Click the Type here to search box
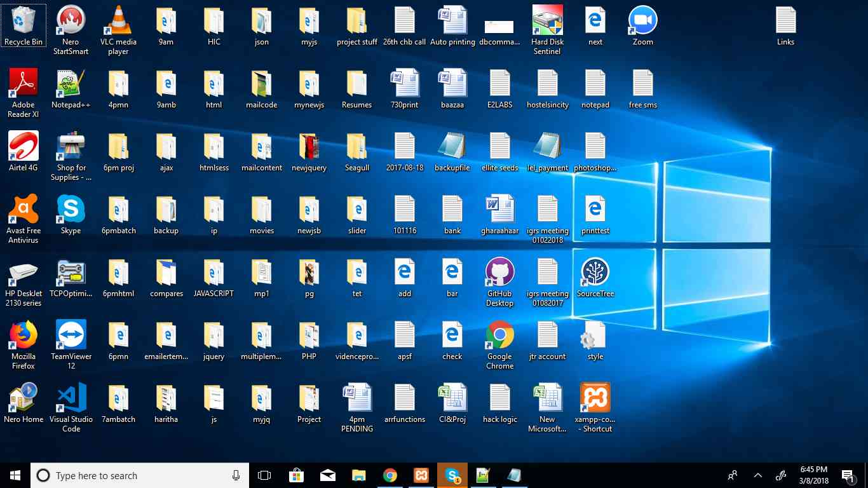The image size is (868, 488). coord(133,475)
